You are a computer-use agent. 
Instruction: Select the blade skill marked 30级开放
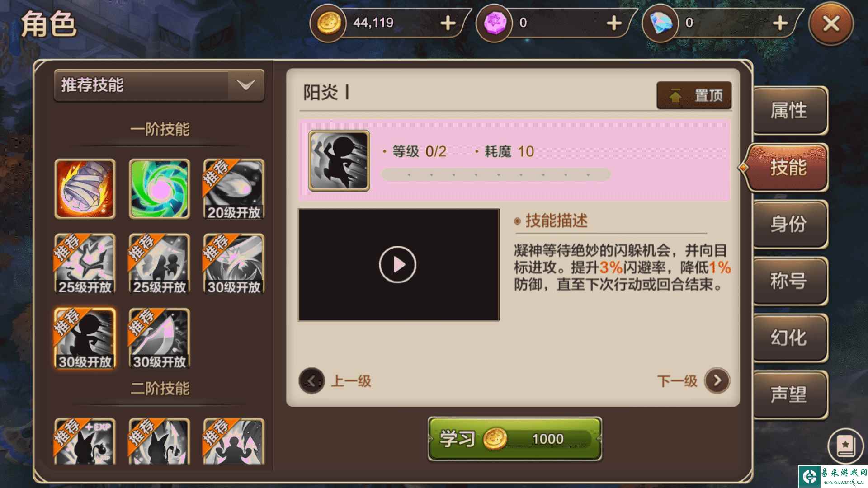(x=160, y=338)
